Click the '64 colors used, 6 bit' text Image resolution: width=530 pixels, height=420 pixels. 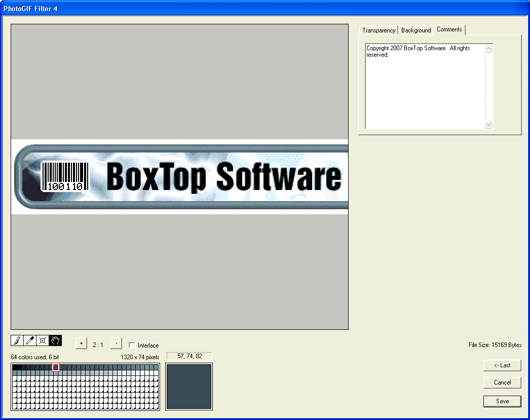35,357
